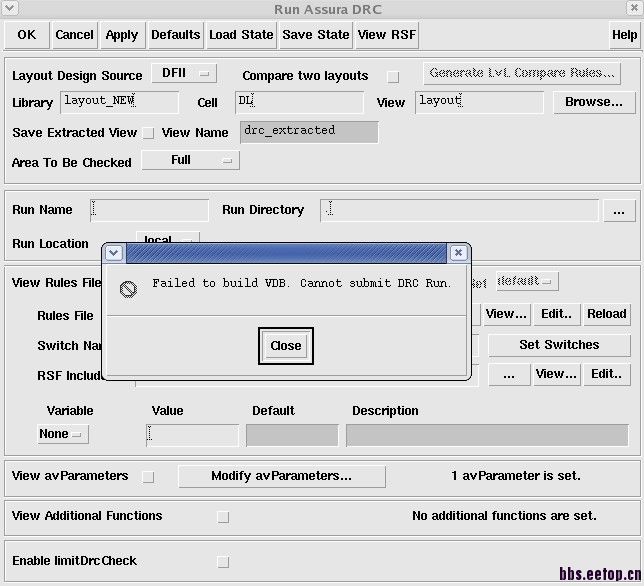Browse run directory with ellipsis button

(619, 211)
